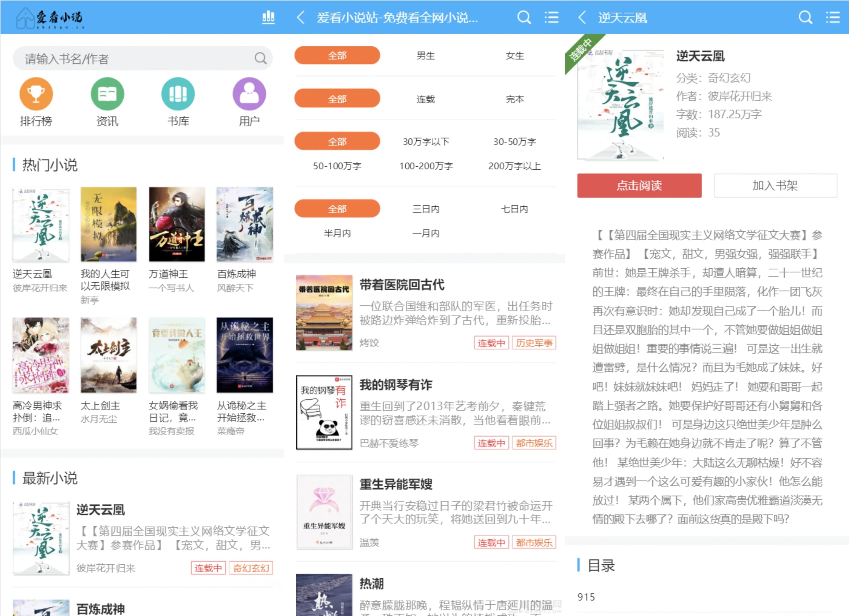Select 全部 in update time filter

[x=337, y=208]
